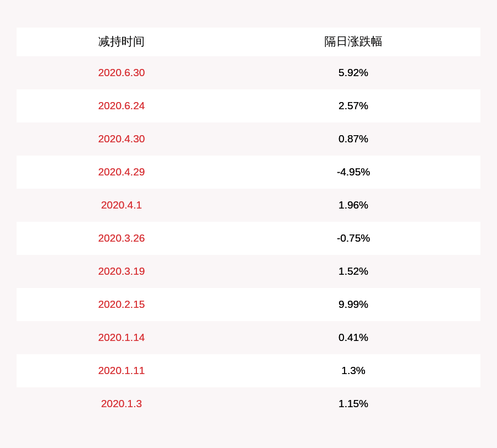The height and width of the screenshot is (448, 497).
Task: Open the 2020.3.19 date entry
Action: (x=121, y=271)
